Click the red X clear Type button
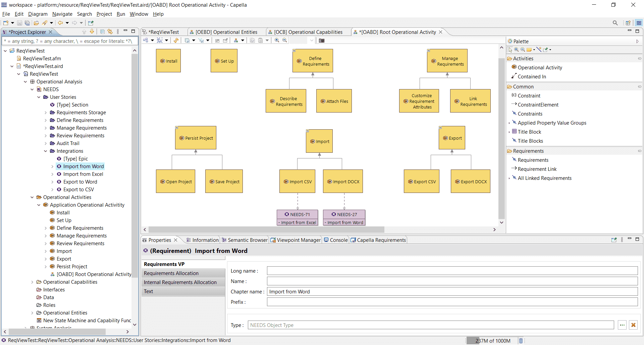This screenshot has width=644, height=345. tap(633, 325)
